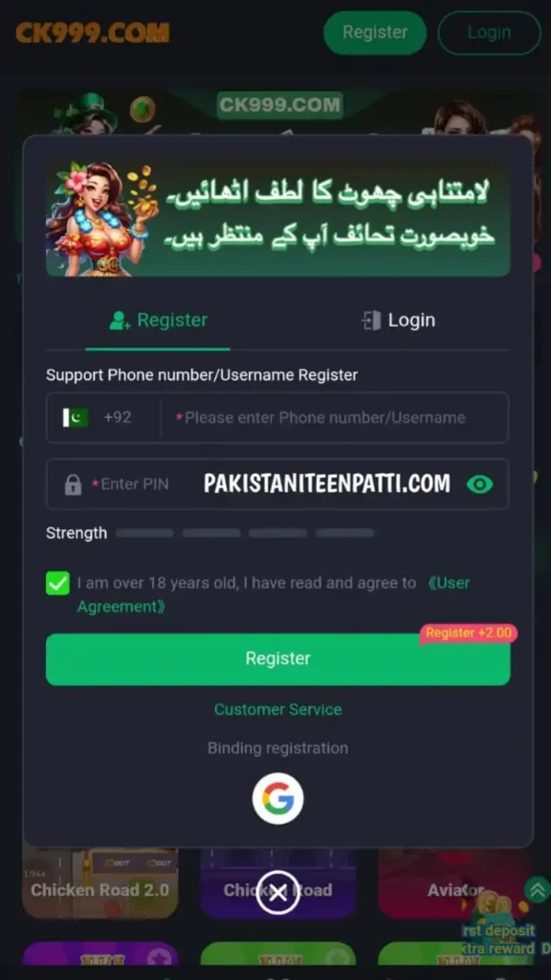Switch to the Login tab in popup
551x980 pixels.
tap(398, 321)
